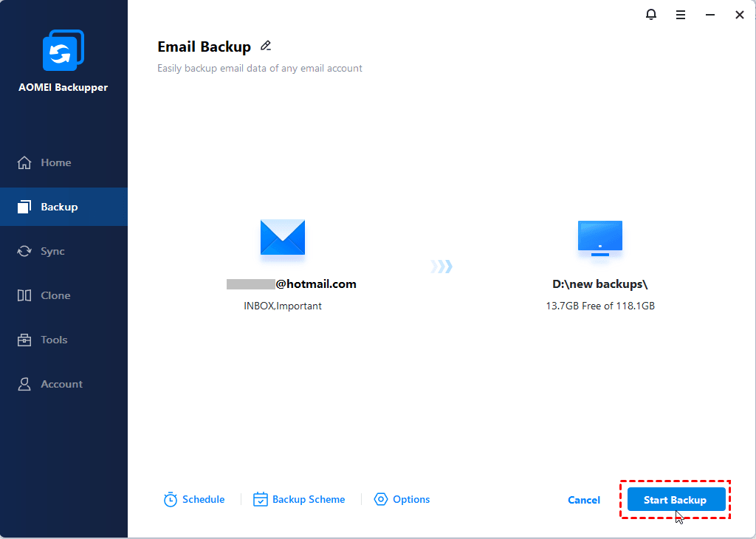Click the Start Backup button
This screenshot has height=539, width=756.
click(676, 499)
